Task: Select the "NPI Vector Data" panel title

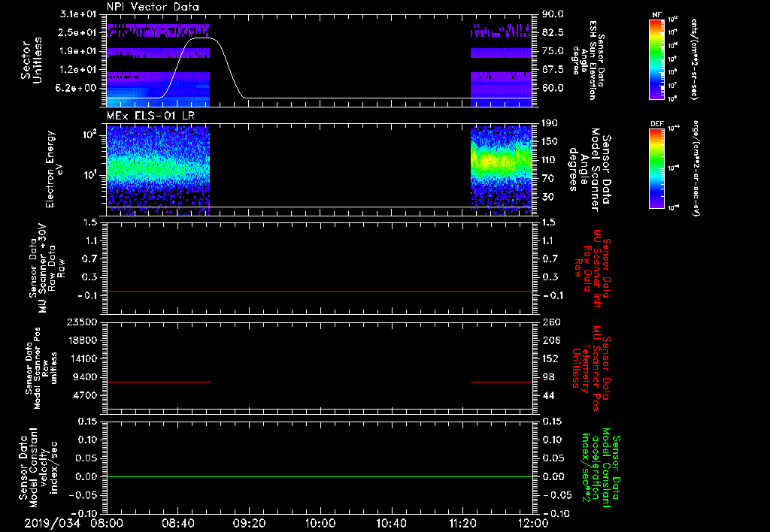Action: coord(153,7)
